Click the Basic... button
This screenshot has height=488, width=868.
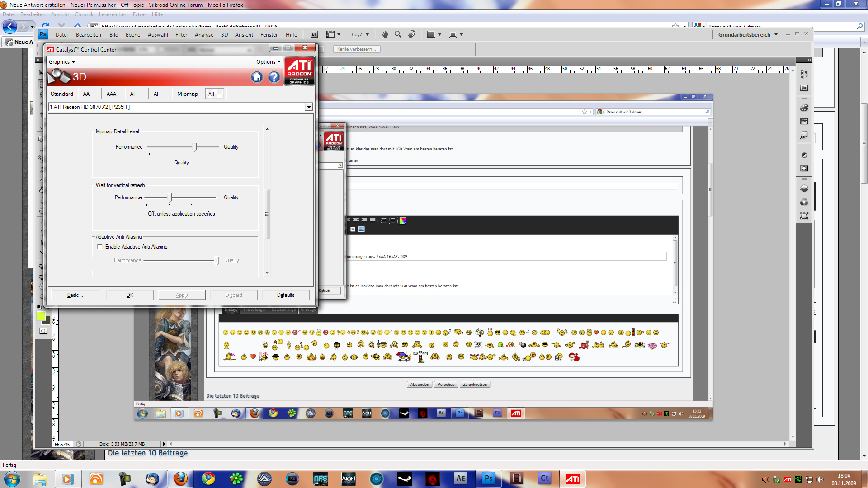coord(75,295)
